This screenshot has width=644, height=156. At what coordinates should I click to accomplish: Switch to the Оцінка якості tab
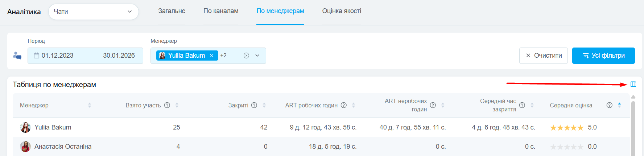click(x=342, y=11)
